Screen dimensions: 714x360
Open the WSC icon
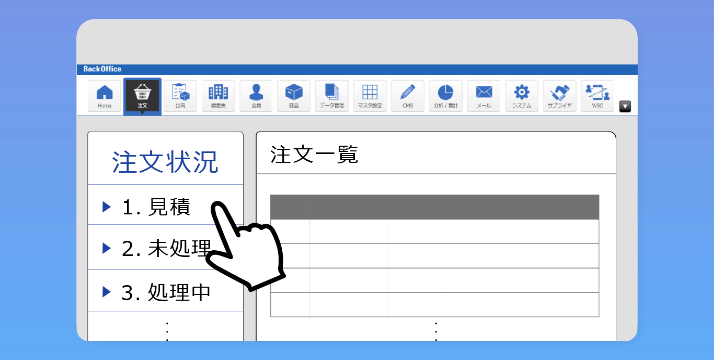[597, 96]
